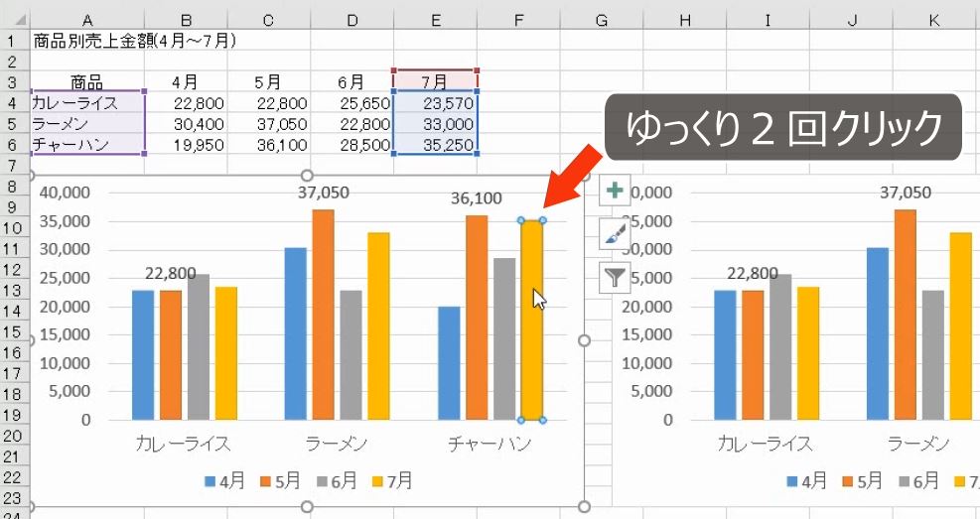Select column B header

(186, 21)
